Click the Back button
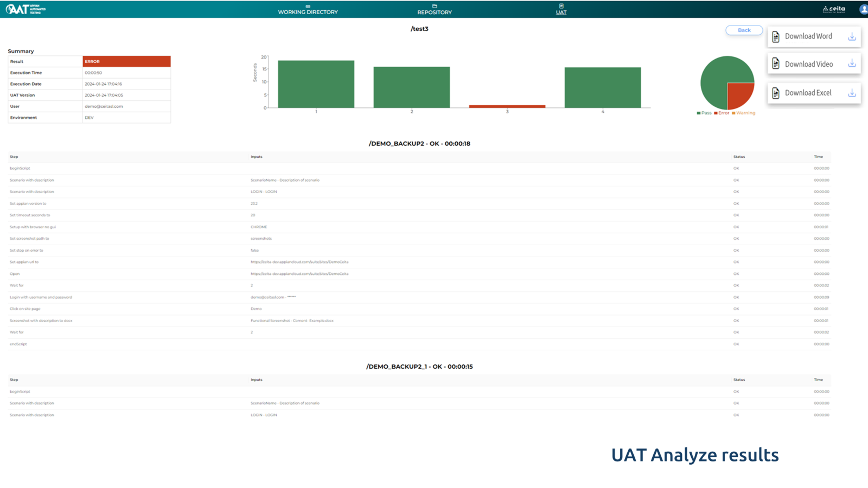This screenshot has width=868, height=488. point(744,30)
